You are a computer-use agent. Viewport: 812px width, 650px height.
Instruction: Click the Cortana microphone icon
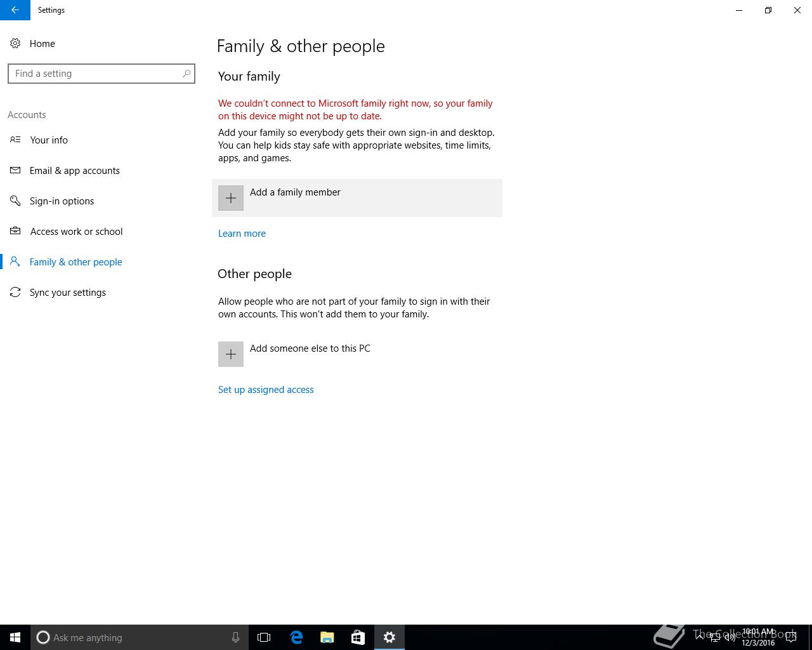(235, 637)
